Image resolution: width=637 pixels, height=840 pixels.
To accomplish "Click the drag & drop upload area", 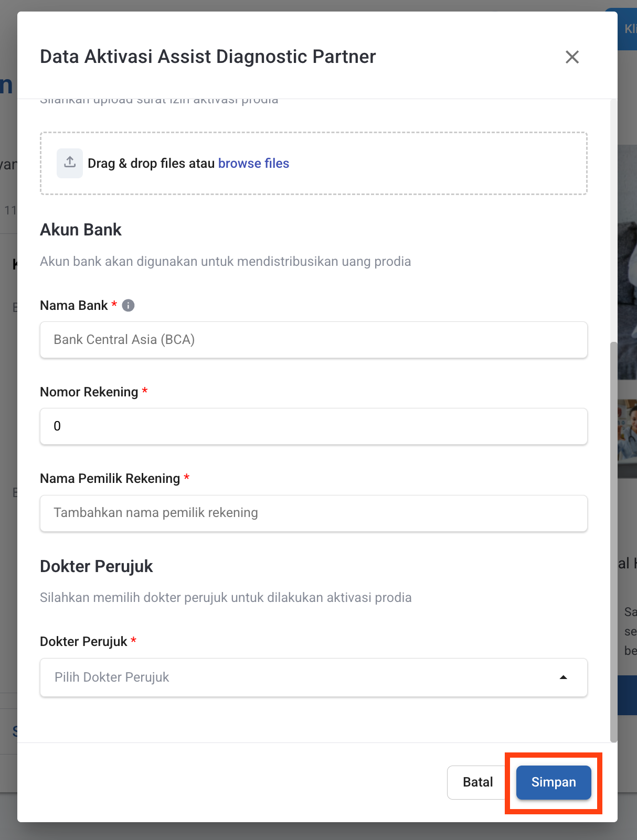I will pyautogui.click(x=420, y=164).
